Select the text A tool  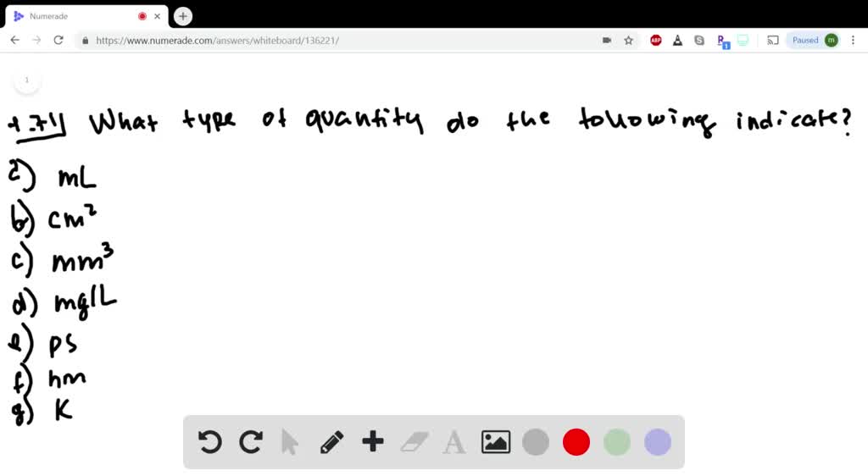tap(454, 442)
